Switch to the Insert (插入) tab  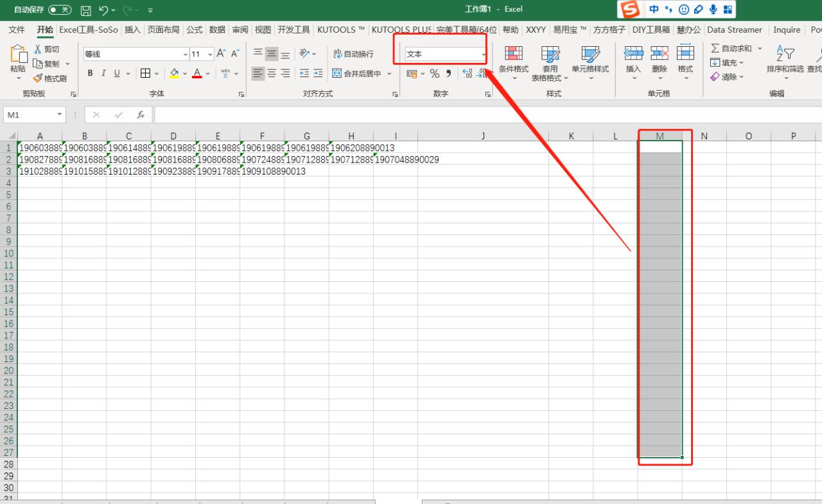132,30
